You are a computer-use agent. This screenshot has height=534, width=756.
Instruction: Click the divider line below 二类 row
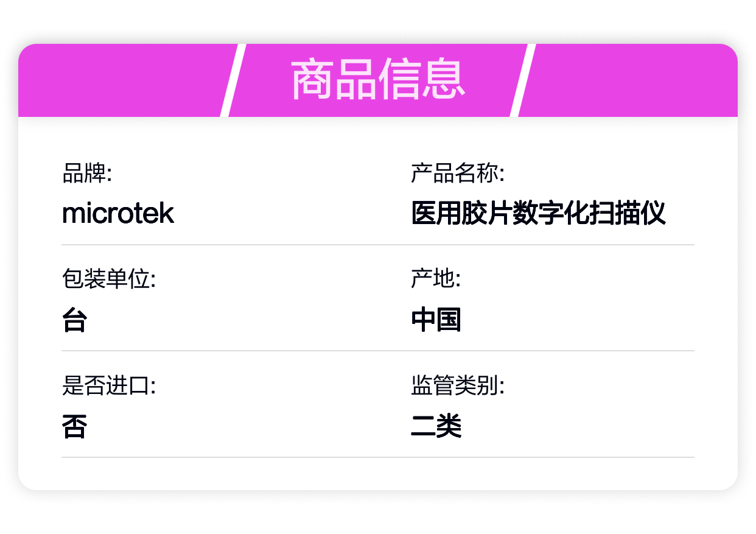pos(378,457)
